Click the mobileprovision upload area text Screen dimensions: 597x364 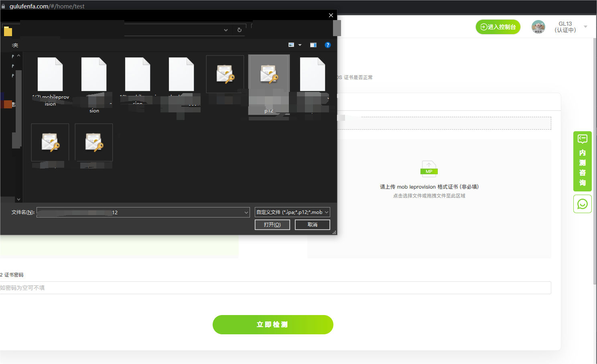point(429,187)
